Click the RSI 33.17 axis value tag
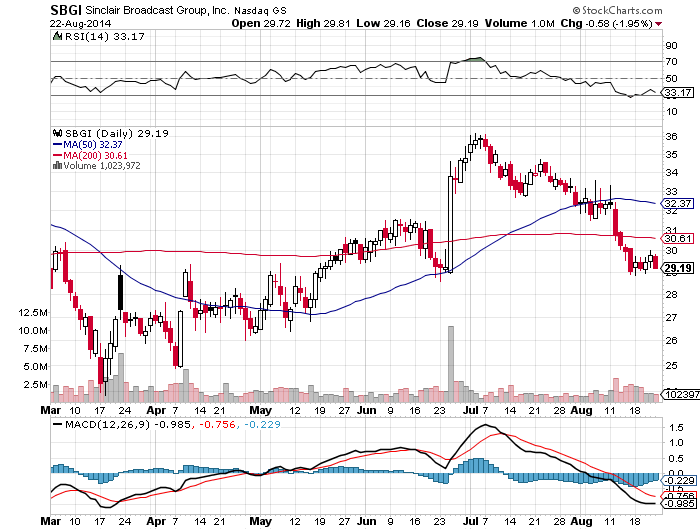The height and width of the screenshot is (530, 700). click(678, 93)
